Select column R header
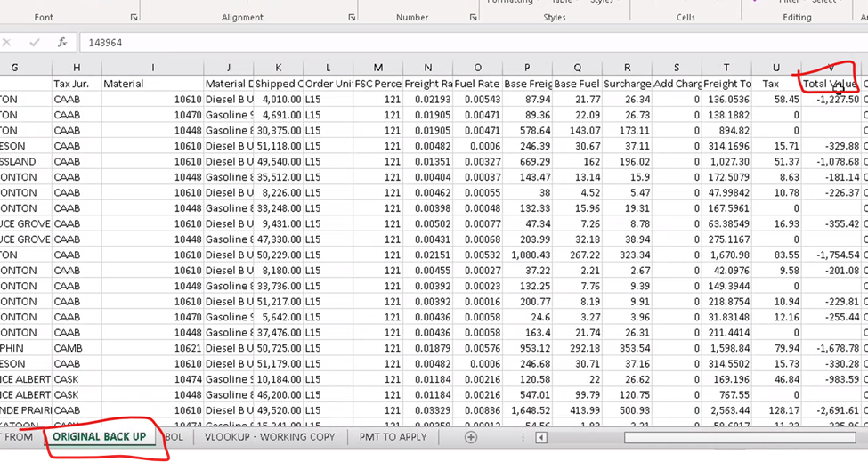Viewport: 868px width, 462px height. point(628,68)
